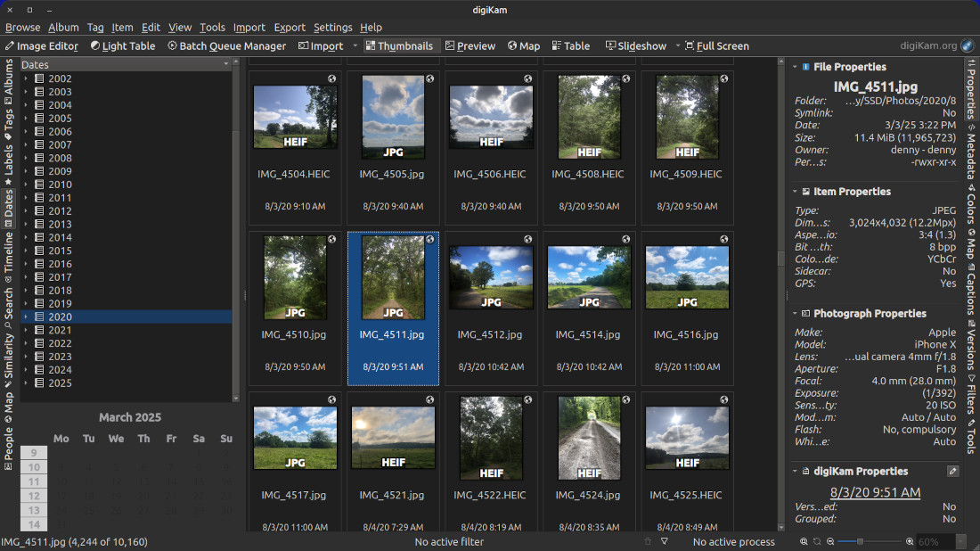Open the Album menu
Viewport: 980px width, 551px height.
pos(63,27)
